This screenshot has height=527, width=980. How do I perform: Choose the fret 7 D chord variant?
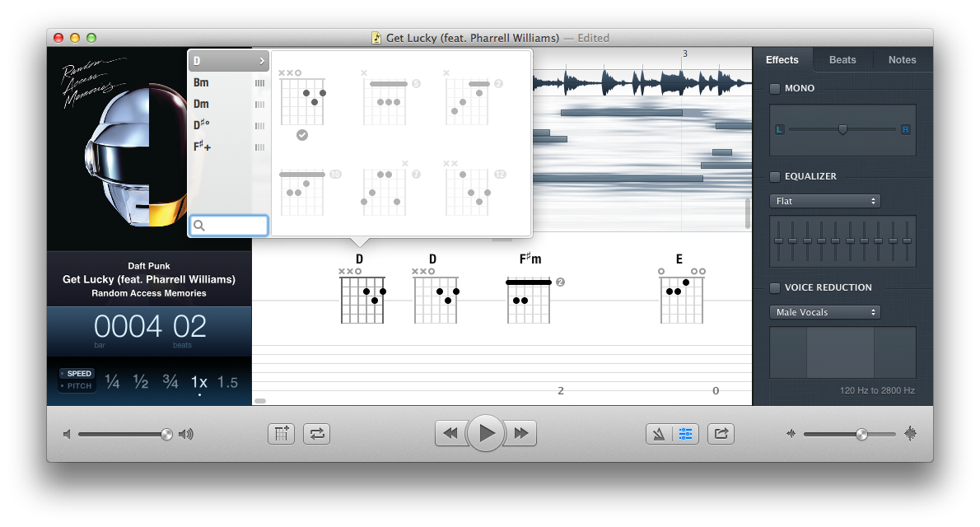coord(390,189)
